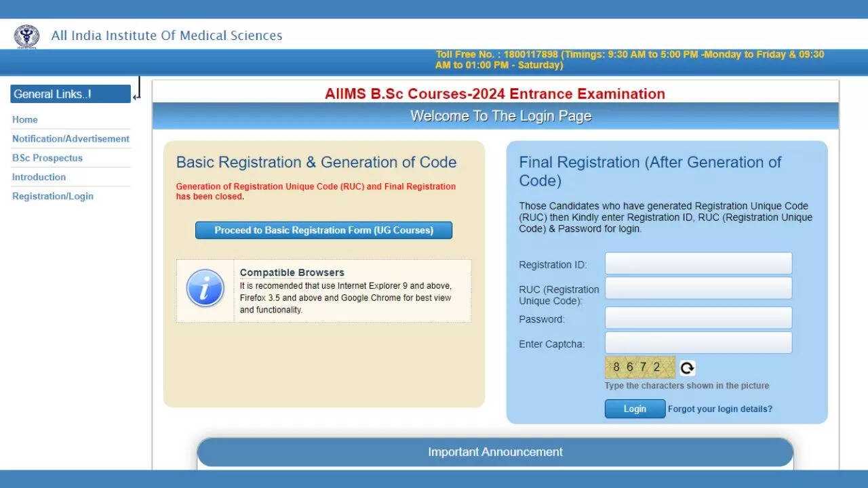Select BSc Prospectus in the sidebar
Viewport: 868px width, 488px height.
point(47,158)
